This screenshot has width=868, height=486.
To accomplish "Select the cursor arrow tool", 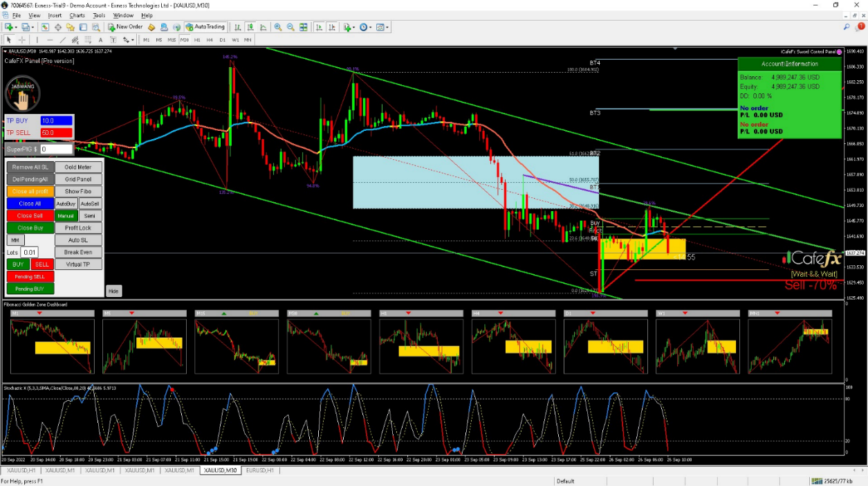I will [x=9, y=39].
